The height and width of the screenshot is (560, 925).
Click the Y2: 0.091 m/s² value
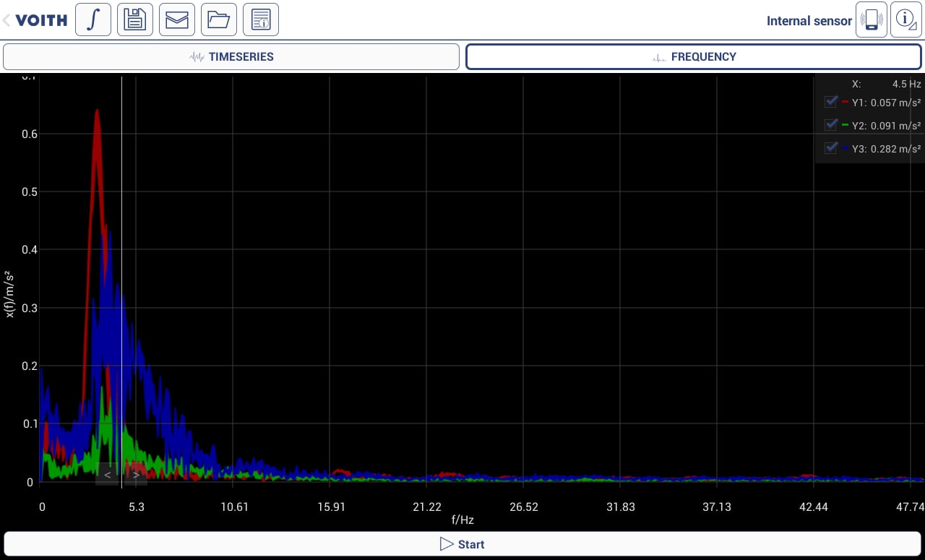click(887, 126)
